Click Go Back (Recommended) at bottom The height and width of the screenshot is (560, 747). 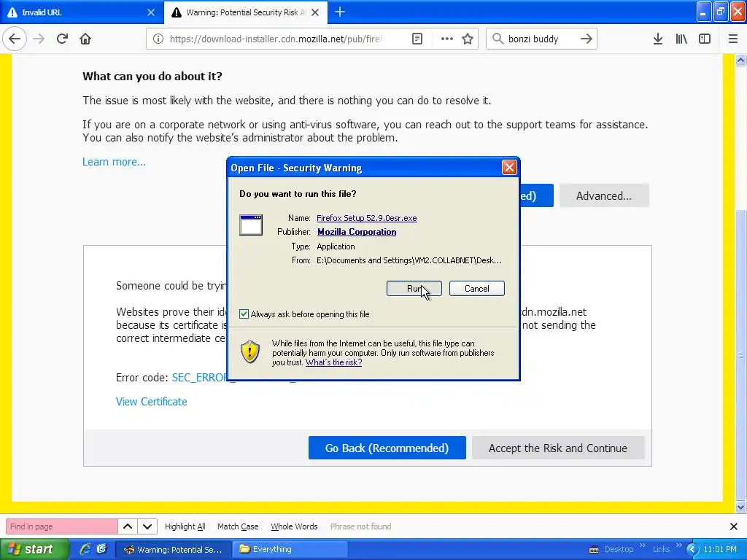387,448
